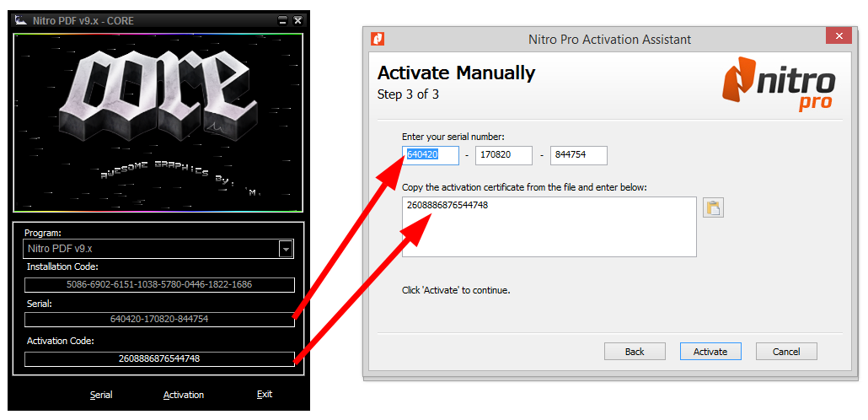Click the Activate button
Image resolution: width=868 pixels, height=420 pixels.
710,352
